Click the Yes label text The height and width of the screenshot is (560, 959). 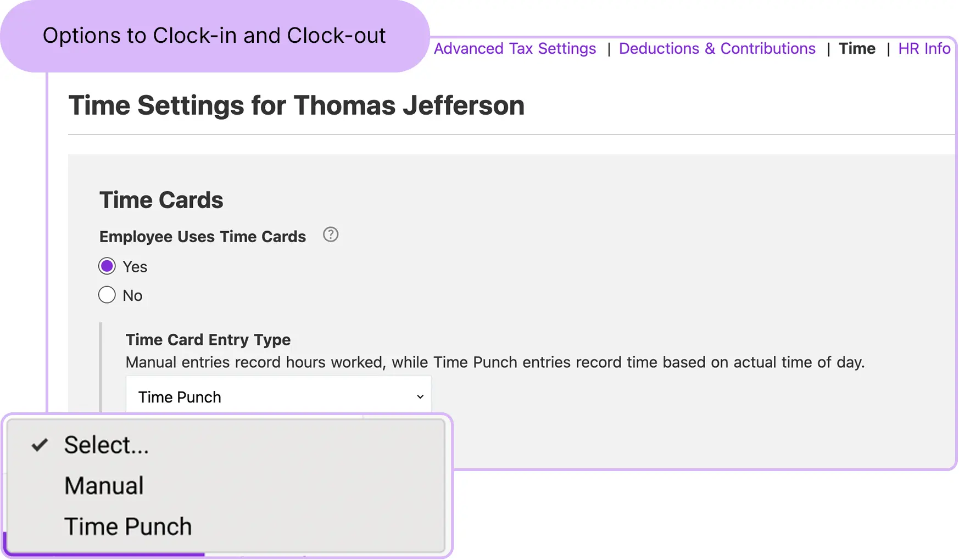coord(135,267)
